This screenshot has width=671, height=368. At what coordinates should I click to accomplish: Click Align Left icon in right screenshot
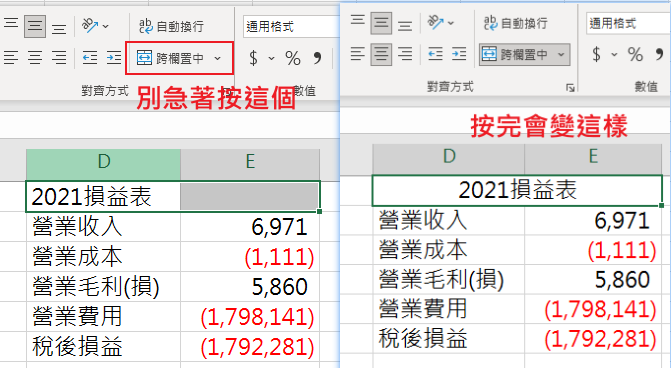point(358,54)
